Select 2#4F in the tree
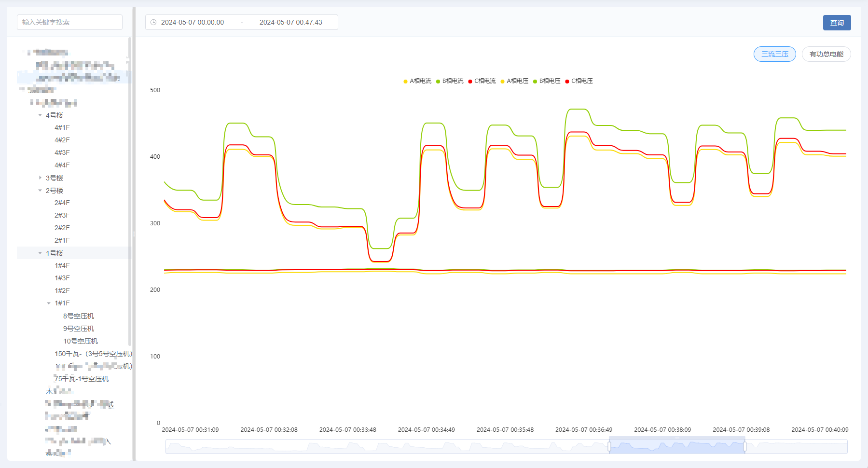 (x=62, y=203)
